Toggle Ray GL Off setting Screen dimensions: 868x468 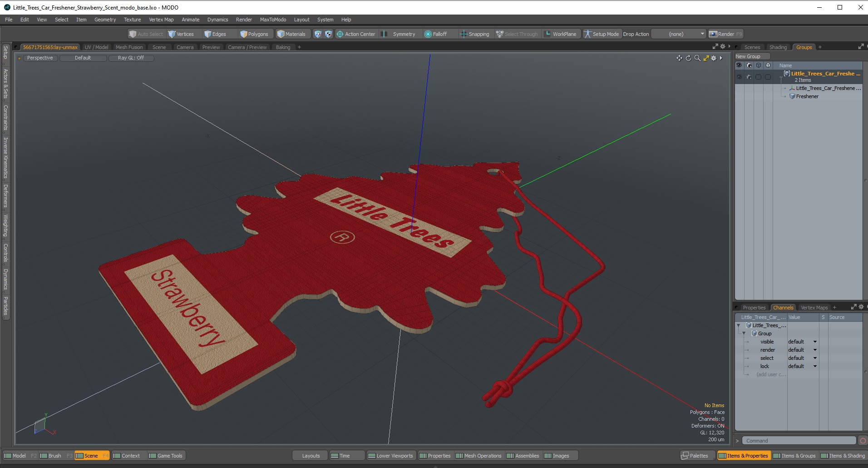131,58
